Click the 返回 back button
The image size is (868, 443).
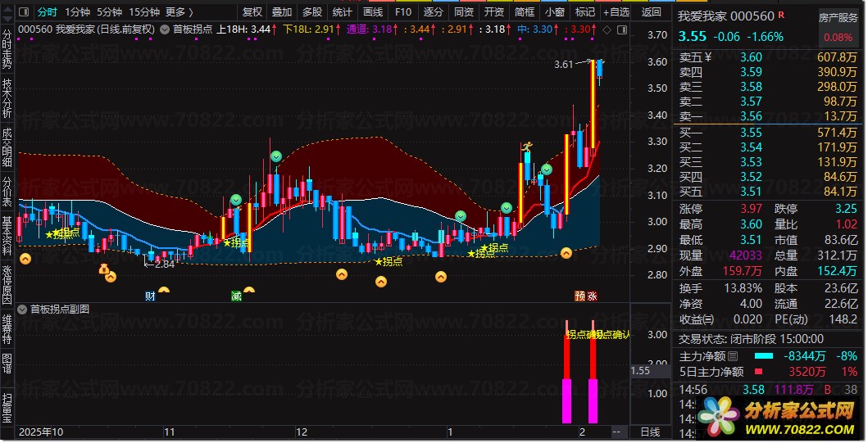[x=651, y=11]
